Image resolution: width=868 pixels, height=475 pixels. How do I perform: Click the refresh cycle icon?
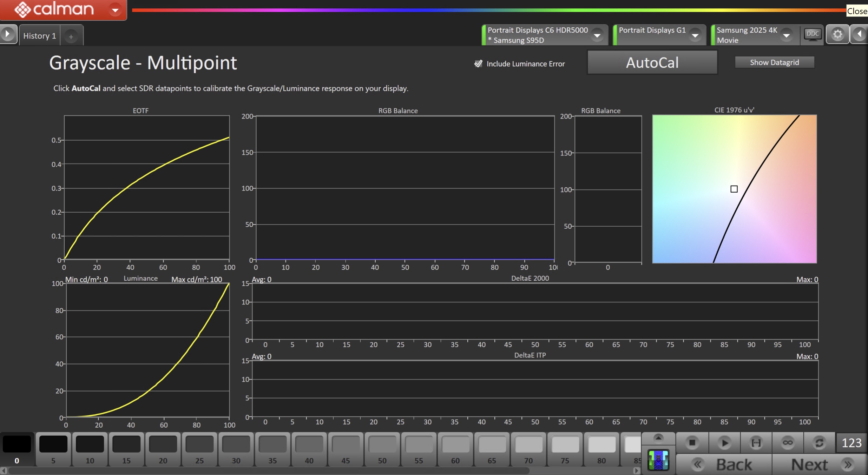click(x=819, y=443)
